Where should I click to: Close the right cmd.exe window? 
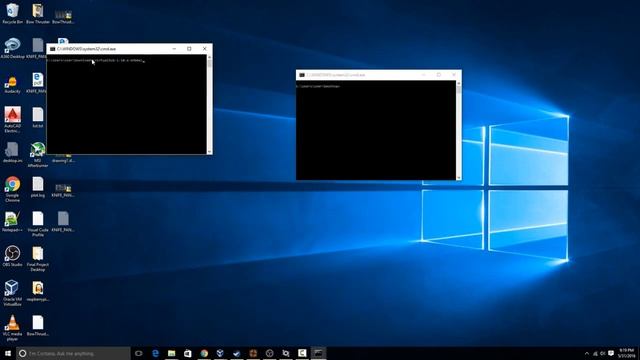point(454,75)
